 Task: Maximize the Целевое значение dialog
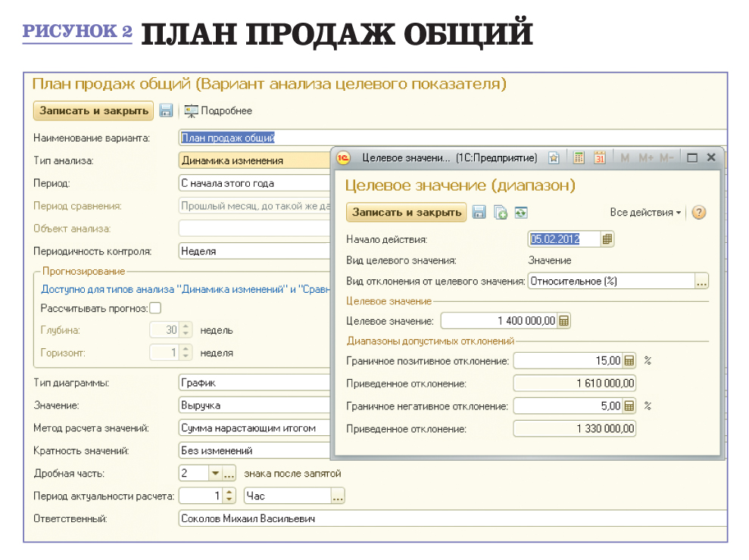tap(692, 157)
